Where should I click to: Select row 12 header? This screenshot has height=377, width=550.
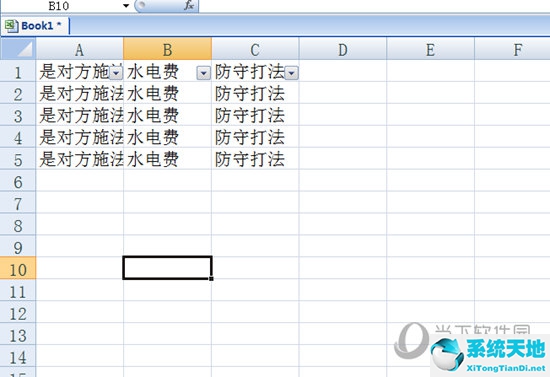tap(18, 312)
